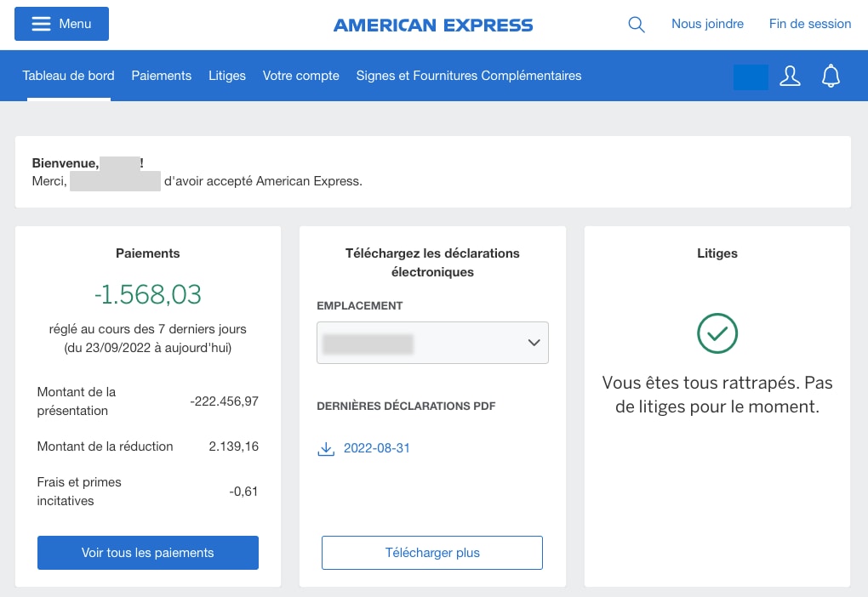Click Voir tous les paiements
Viewport: 868px width, 597px height.
(x=147, y=552)
